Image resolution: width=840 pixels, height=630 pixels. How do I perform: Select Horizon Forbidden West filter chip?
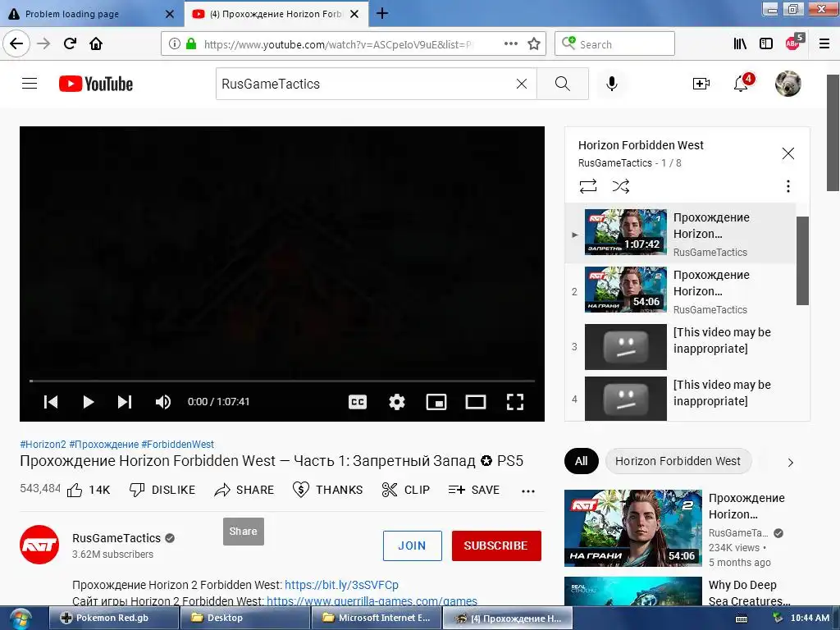[678, 461]
